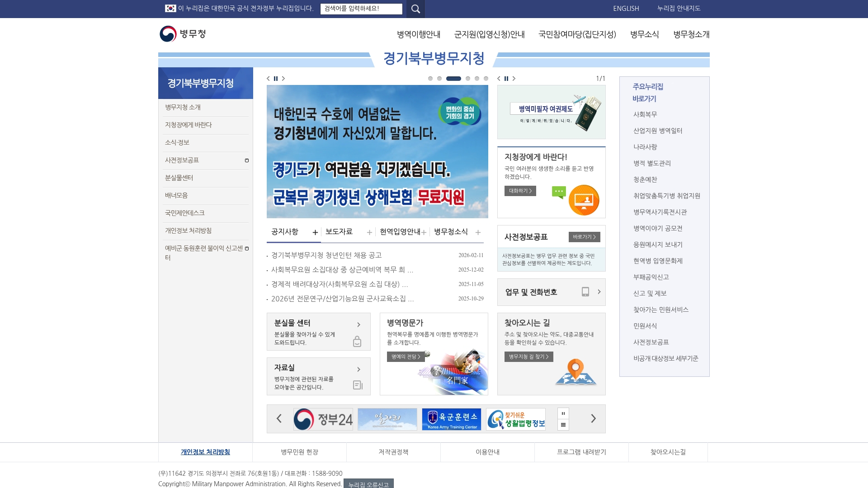Click the search magnifier icon
Screen dimensions: 868x488
click(415, 9)
